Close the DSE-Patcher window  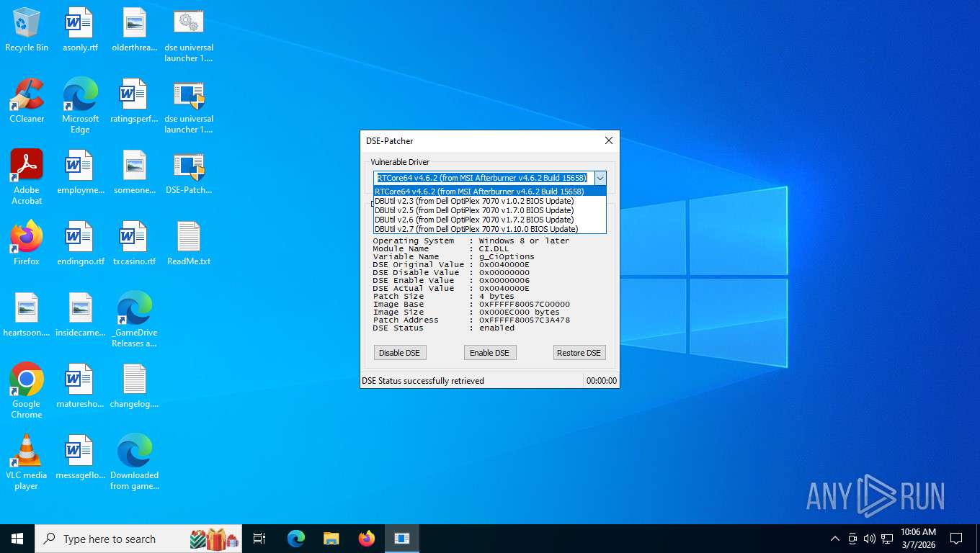(x=609, y=140)
